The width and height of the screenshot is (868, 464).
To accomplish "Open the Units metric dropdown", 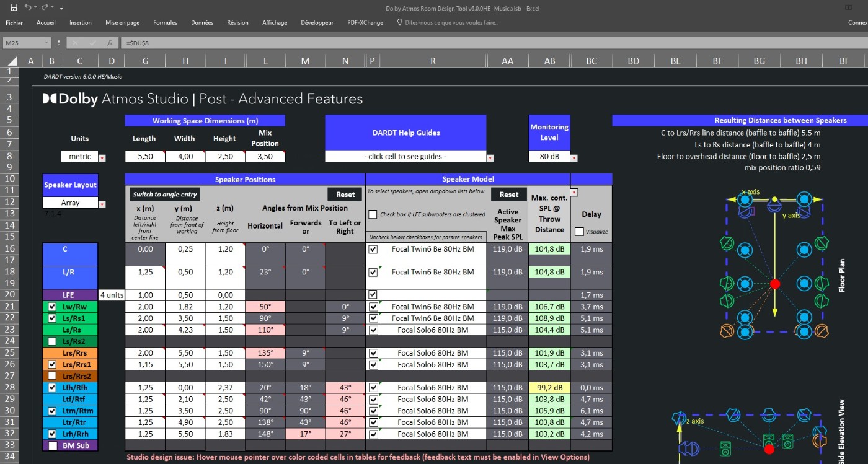I will coord(102,158).
